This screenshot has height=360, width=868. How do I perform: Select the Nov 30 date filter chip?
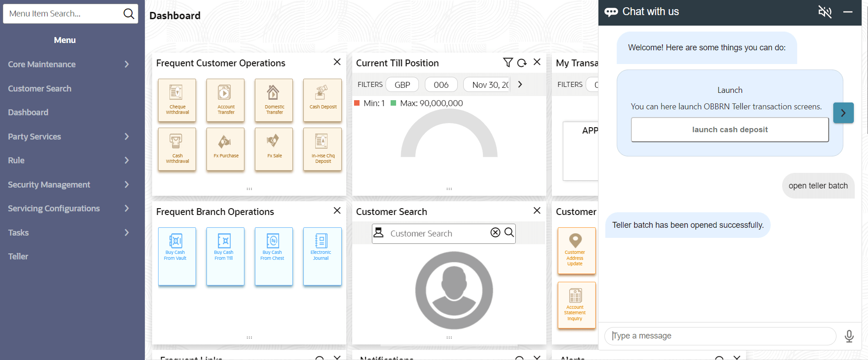(x=487, y=85)
